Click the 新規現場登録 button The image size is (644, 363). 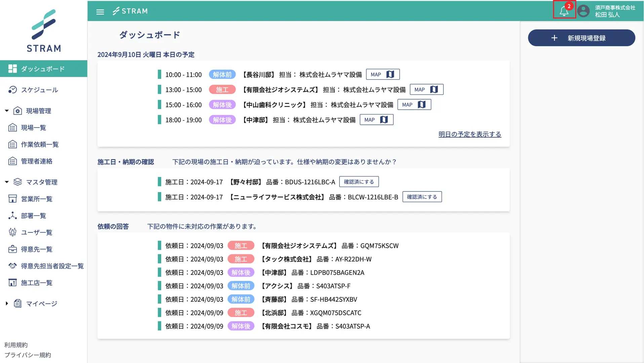coord(581,38)
